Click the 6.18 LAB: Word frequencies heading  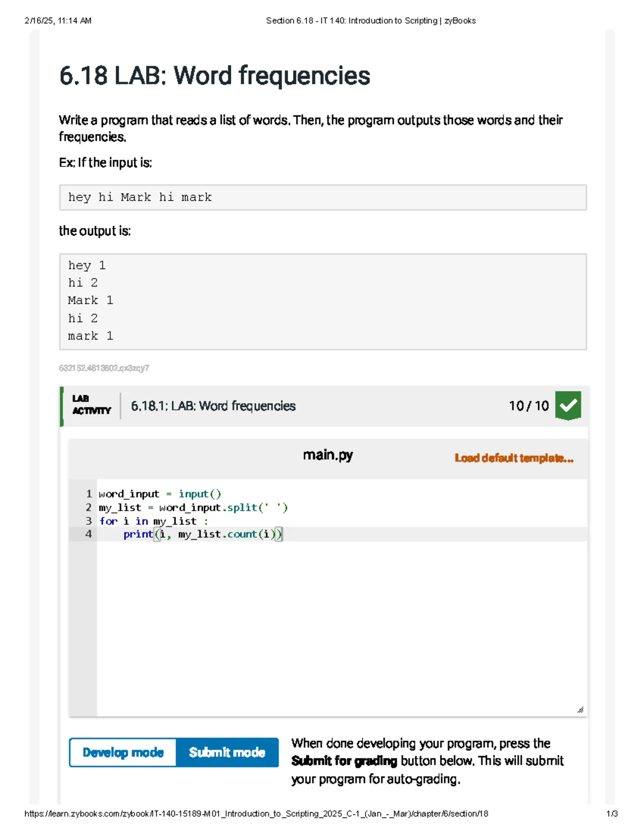click(x=214, y=75)
